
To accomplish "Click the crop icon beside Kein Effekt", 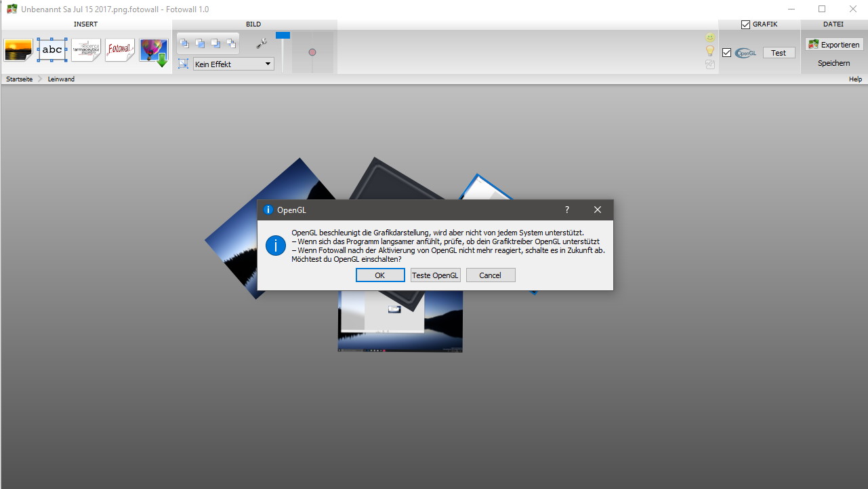I will coord(183,64).
